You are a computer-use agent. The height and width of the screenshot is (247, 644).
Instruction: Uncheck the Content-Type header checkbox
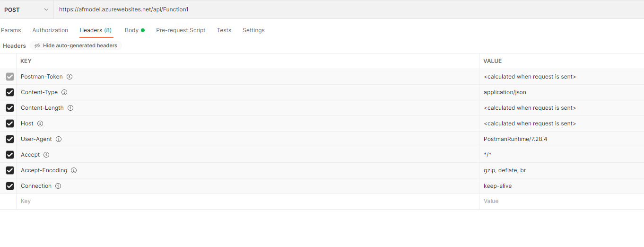tap(10, 92)
